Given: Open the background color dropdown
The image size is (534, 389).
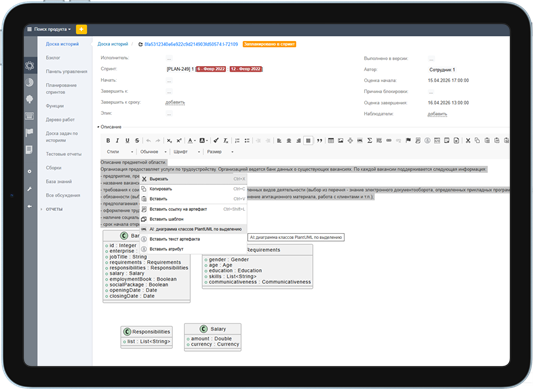Looking at the screenshot, I should tap(204, 140).
